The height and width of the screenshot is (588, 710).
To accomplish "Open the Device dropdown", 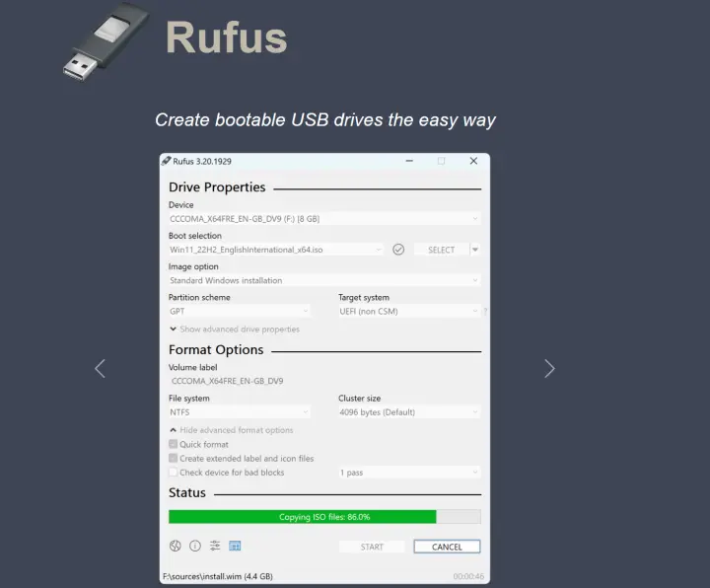I will coord(324,219).
